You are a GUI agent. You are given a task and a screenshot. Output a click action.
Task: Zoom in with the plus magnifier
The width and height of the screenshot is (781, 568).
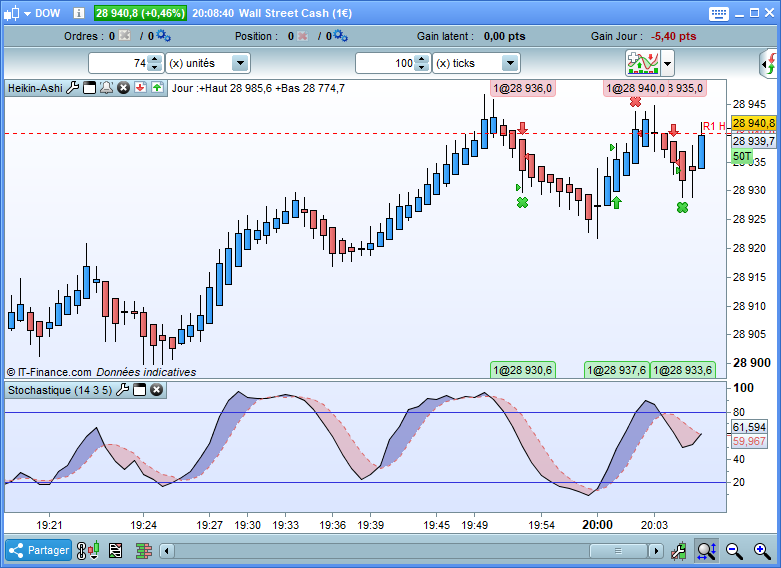pyautogui.click(x=762, y=551)
